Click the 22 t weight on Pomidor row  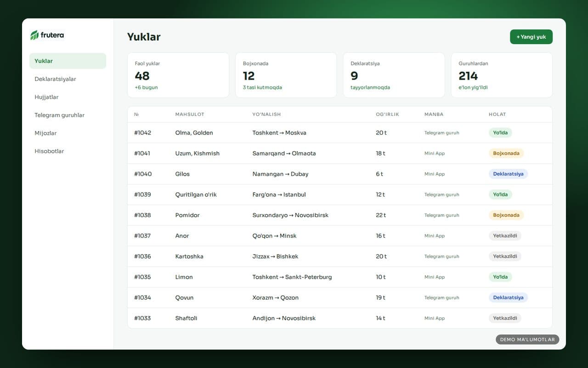point(381,215)
